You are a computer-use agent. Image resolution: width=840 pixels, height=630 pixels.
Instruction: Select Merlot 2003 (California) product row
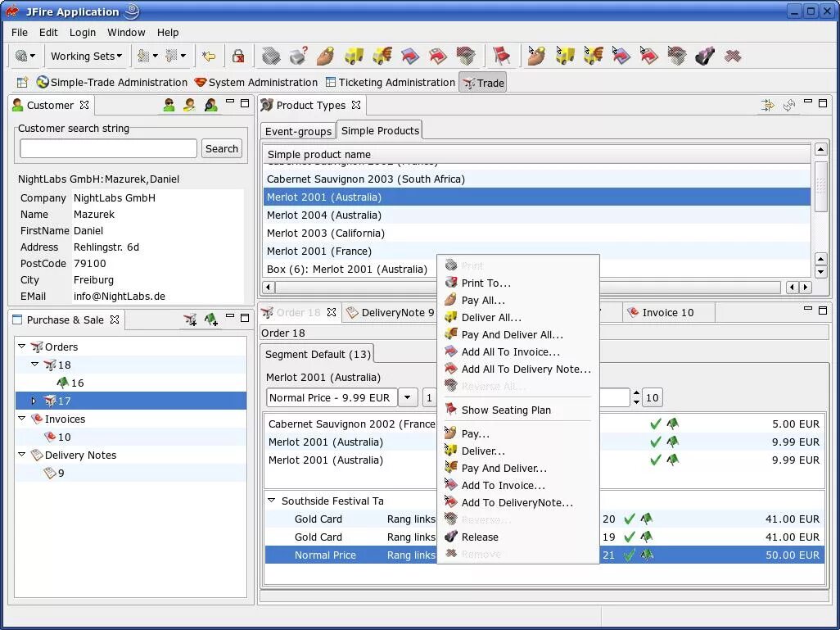[537, 233]
